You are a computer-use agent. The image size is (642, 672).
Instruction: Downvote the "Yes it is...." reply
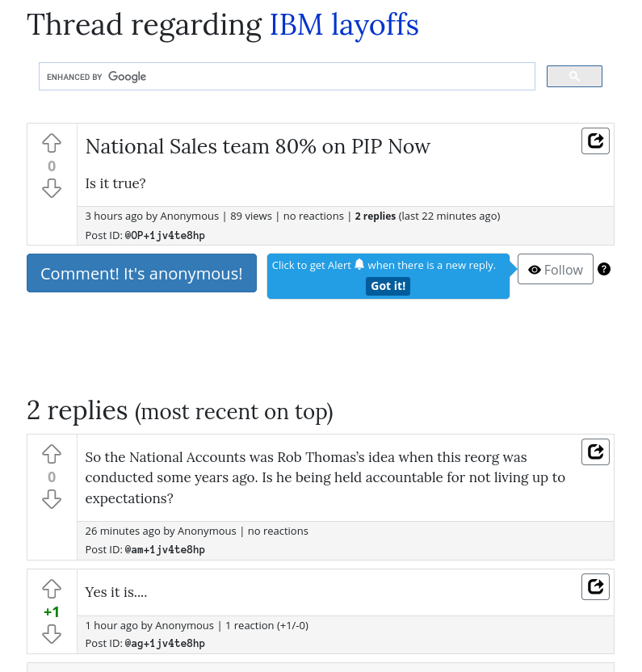[52, 634]
